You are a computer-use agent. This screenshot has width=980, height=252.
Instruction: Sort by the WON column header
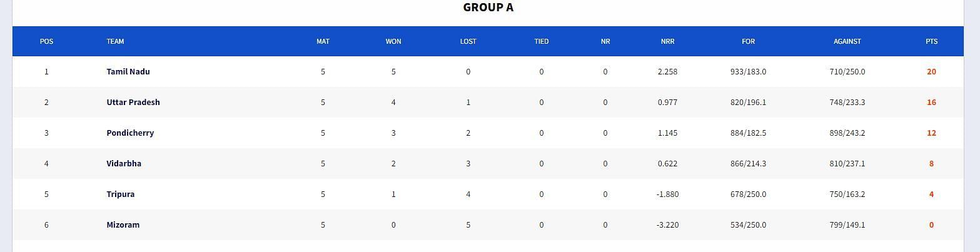[393, 41]
